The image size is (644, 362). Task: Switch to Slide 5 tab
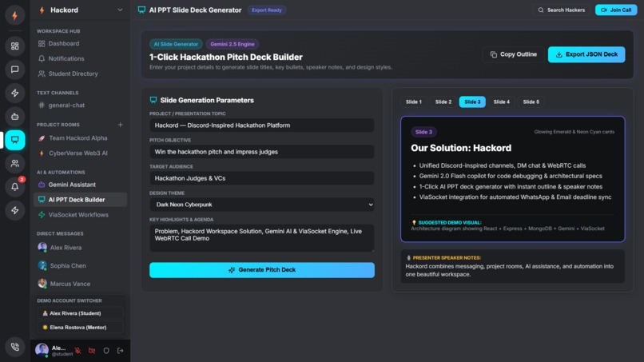pos(531,102)
